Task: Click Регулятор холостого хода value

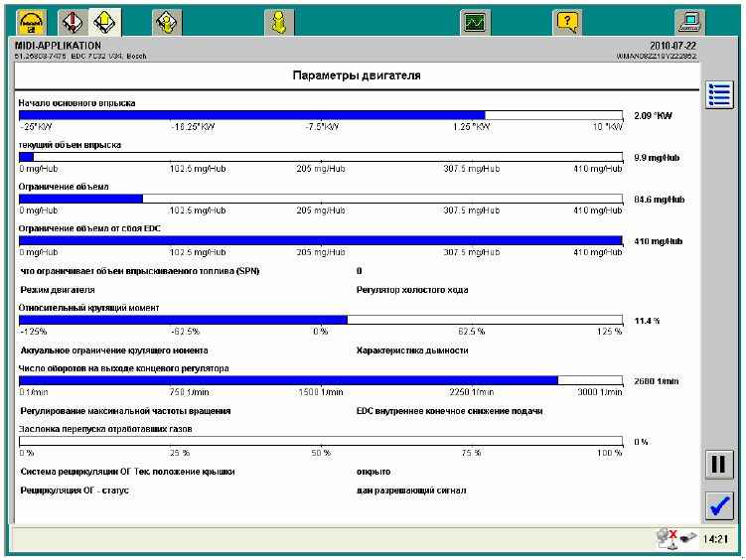Action: coord(412,290)
